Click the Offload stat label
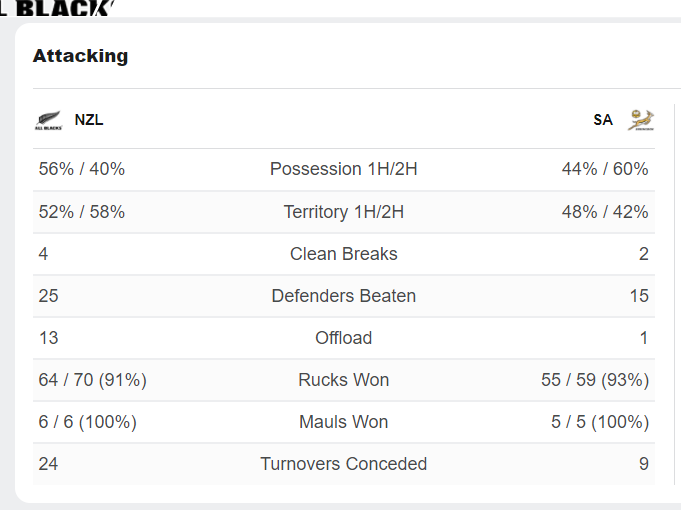Image resolution: width=681 pixels, height=510 pixels. pos(344,338)
